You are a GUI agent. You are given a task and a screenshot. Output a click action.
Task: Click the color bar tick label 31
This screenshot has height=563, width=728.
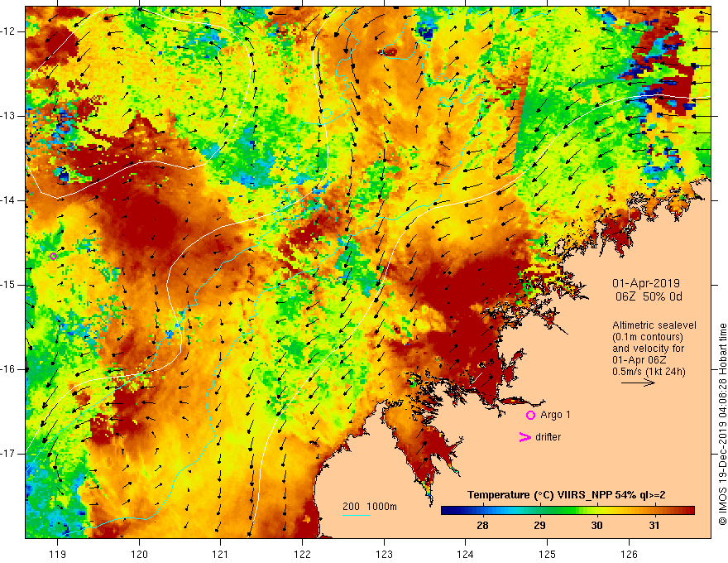point(654,526)
